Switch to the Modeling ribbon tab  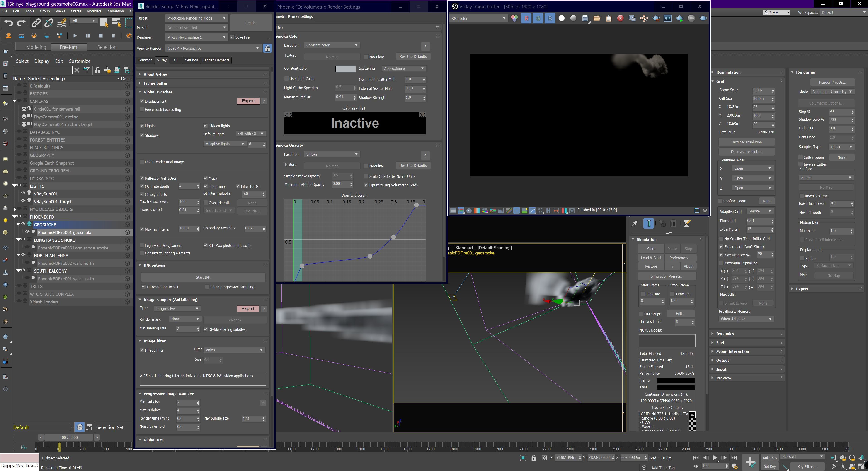36,47
